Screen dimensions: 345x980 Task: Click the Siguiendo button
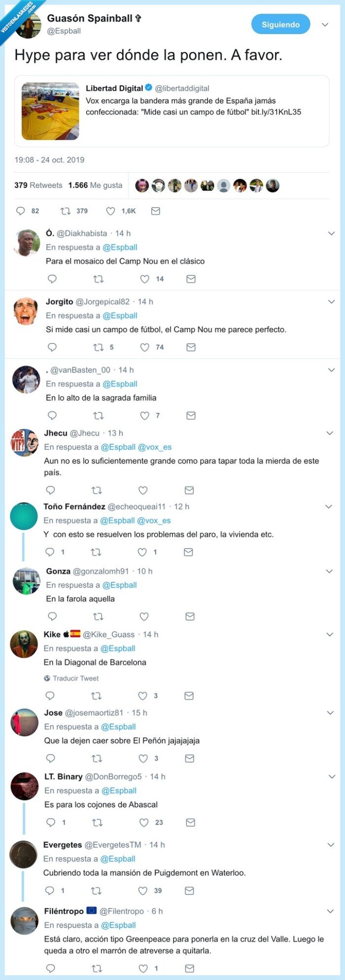[280, 24]
